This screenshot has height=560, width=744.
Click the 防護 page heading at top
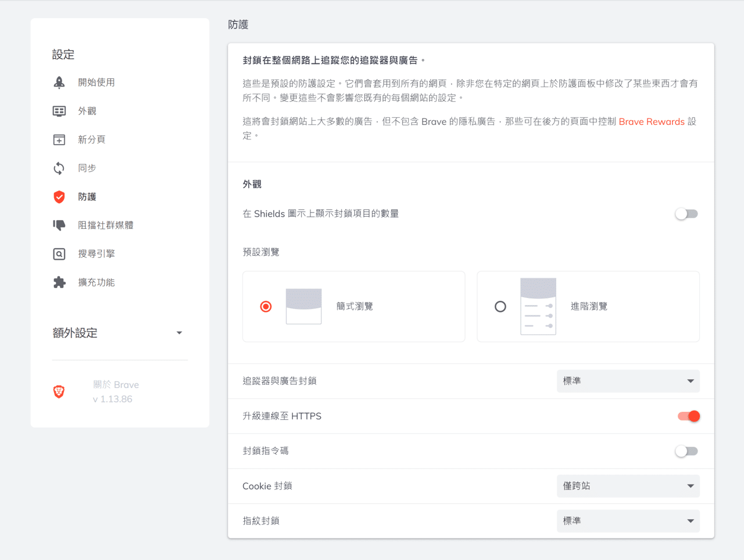(x=238, y=24)
